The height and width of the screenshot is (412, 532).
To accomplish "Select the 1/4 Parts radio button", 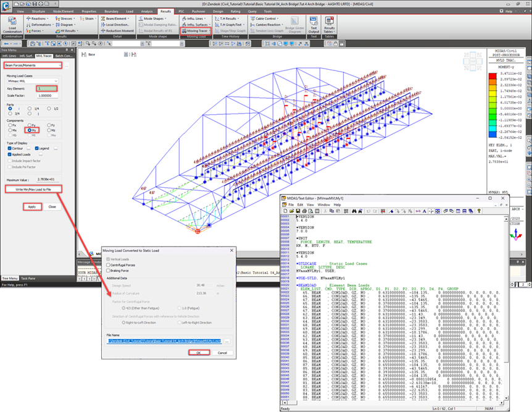I will 30,109.
